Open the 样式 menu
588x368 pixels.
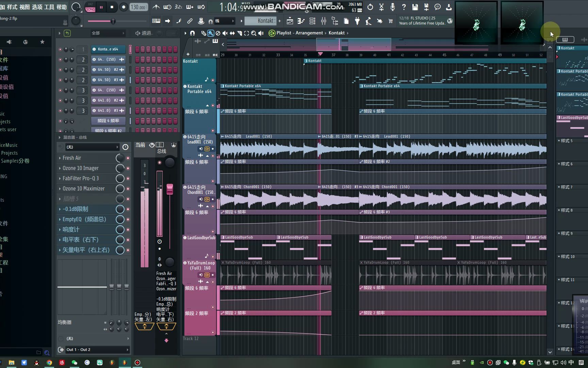coord(12,7)
